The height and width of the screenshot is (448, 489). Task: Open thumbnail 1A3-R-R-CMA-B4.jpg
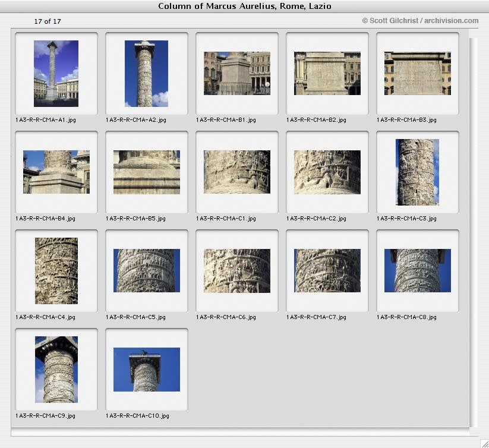click(x=56, y=172)
